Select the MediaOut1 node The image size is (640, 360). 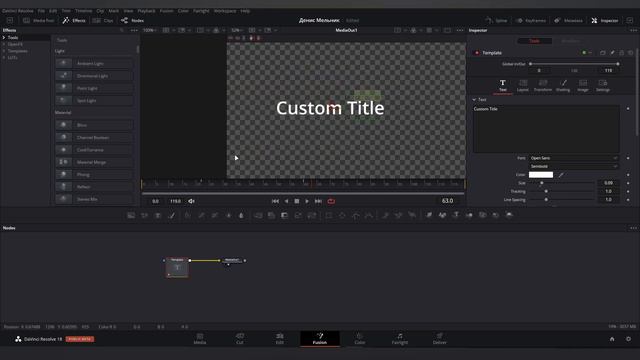click(x=232, y=260)
